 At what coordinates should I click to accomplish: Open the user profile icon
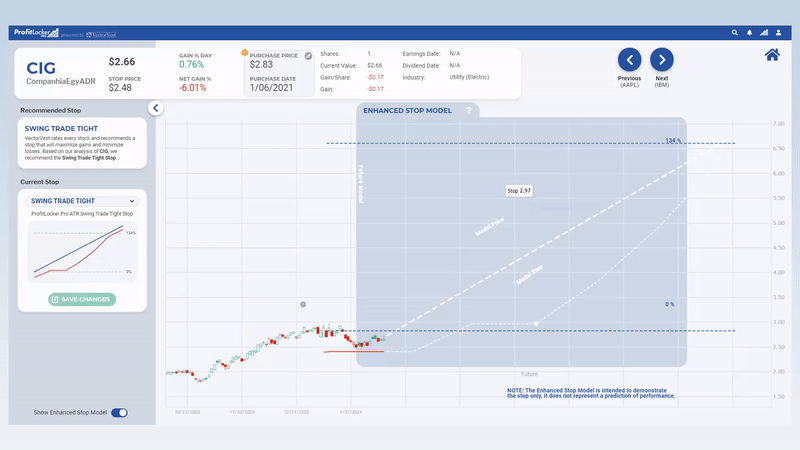779,33
